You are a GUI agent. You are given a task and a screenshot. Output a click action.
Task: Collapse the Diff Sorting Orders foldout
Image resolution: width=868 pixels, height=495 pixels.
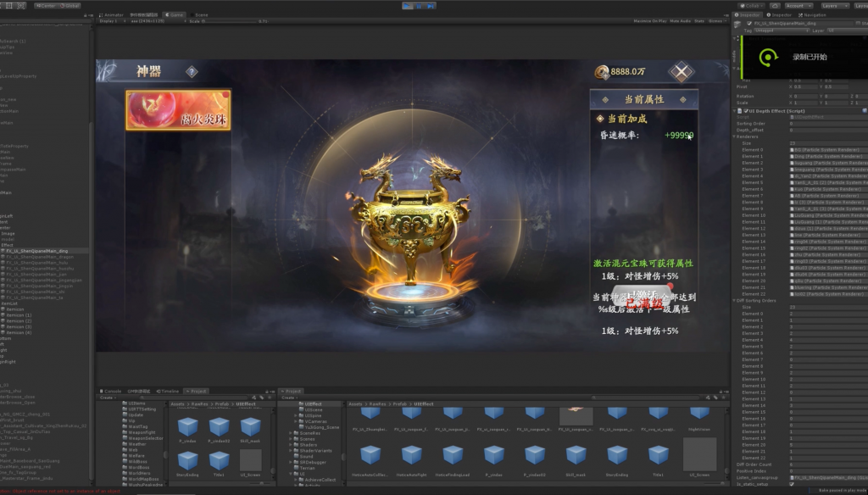[735, 301]
